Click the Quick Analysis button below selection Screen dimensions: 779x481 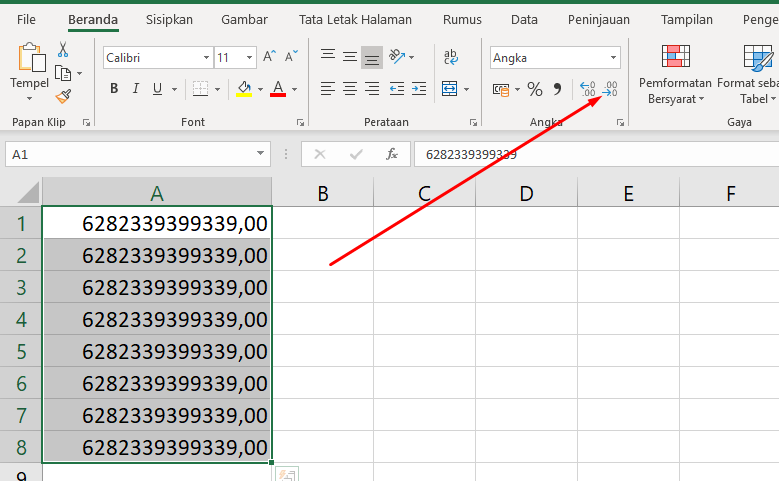[x=287, y=475]
